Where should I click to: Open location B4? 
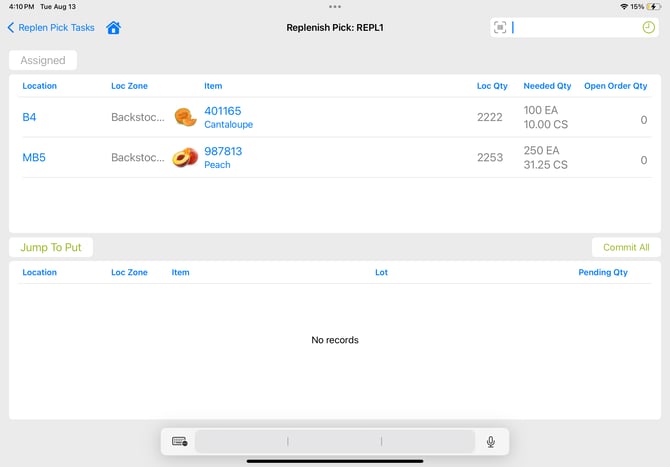[x=30, y=117]
